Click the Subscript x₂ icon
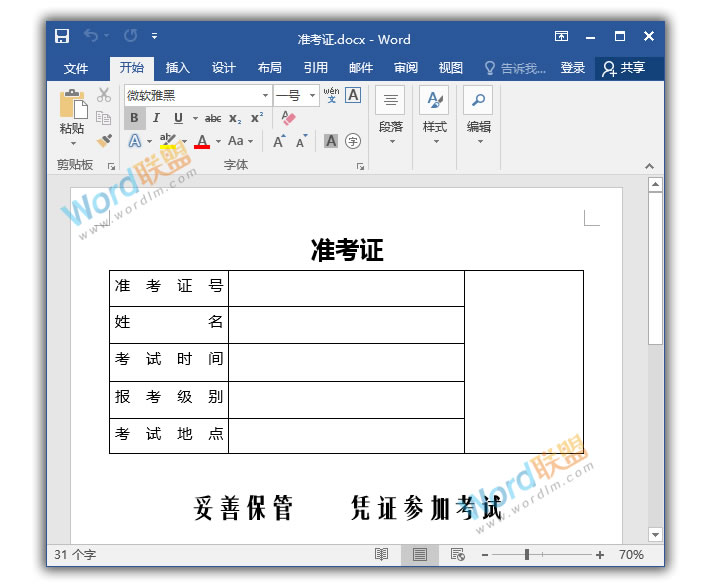Image resolution: width=710 pixels, height=586 pixels. tap(235, 118)
